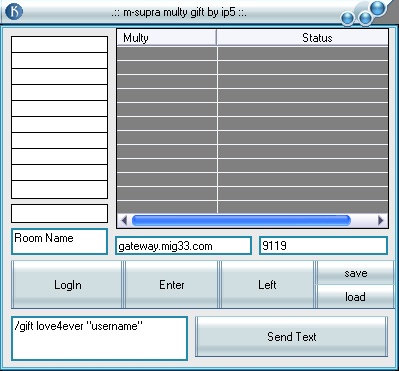Focus the port field showing 9119
Screen dimensions: 399x371
pyautogui.click(x=323, y=246)
